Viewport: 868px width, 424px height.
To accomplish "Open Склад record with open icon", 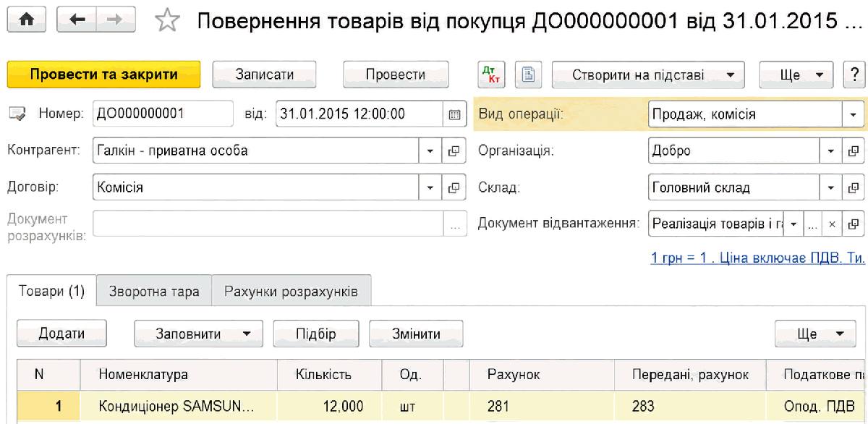I will [854, 187].
